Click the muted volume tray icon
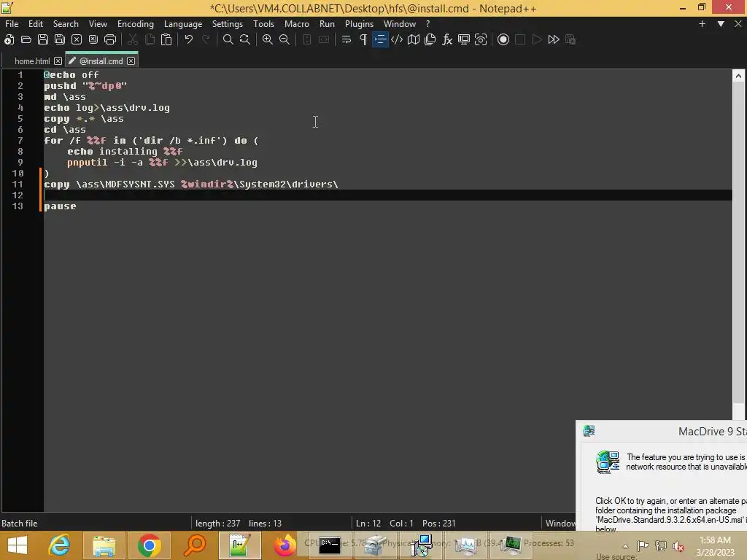The width and height of the screenshot is (747, 560). [x=678, y=546]
